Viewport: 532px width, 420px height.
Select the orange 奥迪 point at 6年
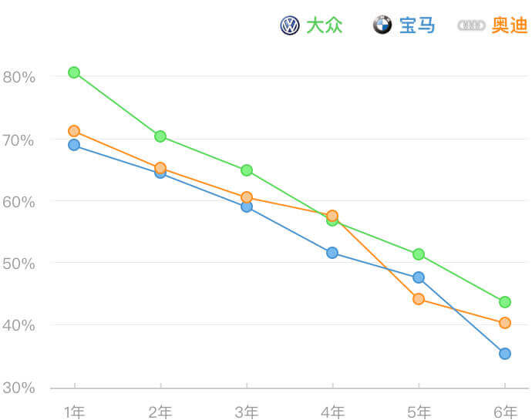tap(505, 323)
